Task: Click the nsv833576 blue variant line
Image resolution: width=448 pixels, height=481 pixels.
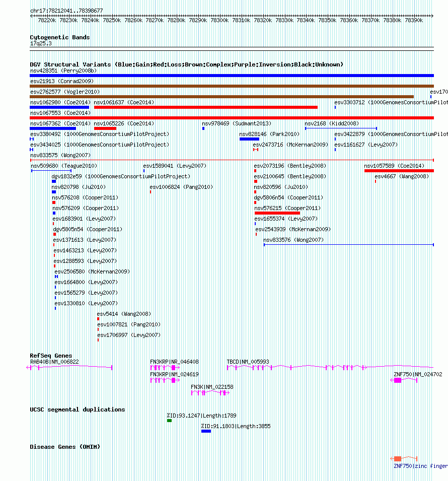Action: coord(349,245)
